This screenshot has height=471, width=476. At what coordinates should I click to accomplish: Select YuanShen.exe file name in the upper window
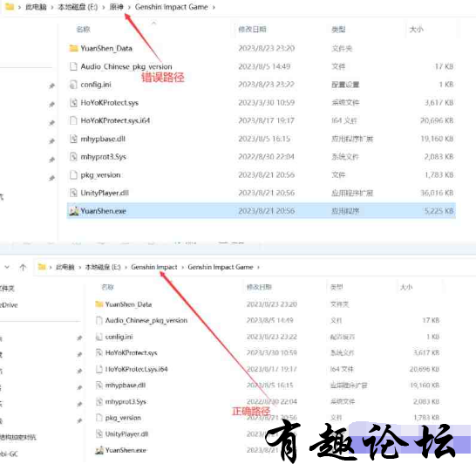(103, 211)
